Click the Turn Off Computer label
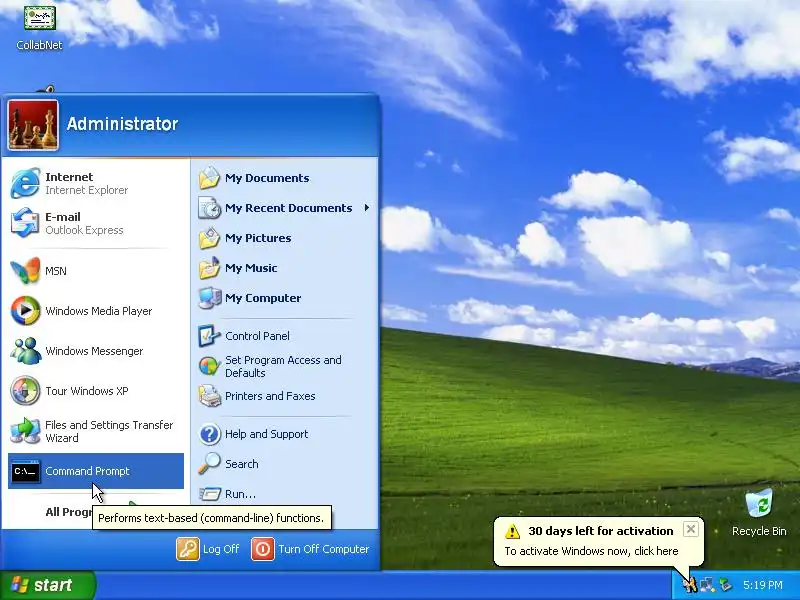800x600 pixels. (x=323, y=549)
